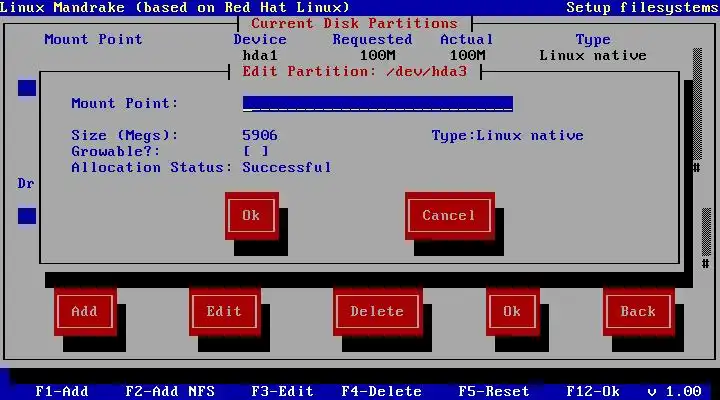Screen dimensions: 720x400
Task: Click the Type:Linux native label in dialog
Action: (x=508, y=135)
